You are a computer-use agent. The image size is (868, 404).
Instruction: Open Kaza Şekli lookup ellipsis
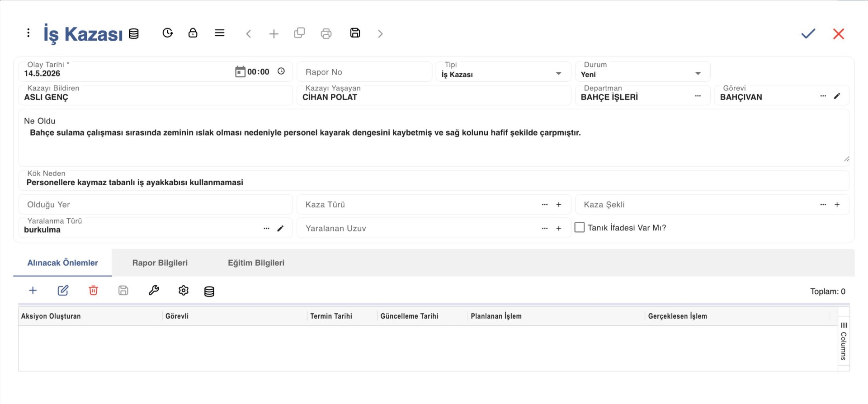point(823,205)
